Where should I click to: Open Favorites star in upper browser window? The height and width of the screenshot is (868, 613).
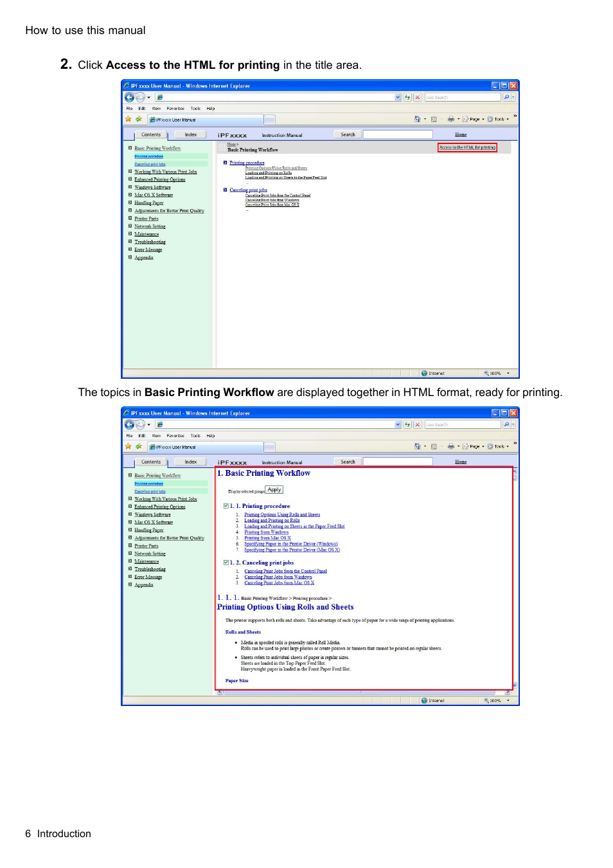point(129,119)
